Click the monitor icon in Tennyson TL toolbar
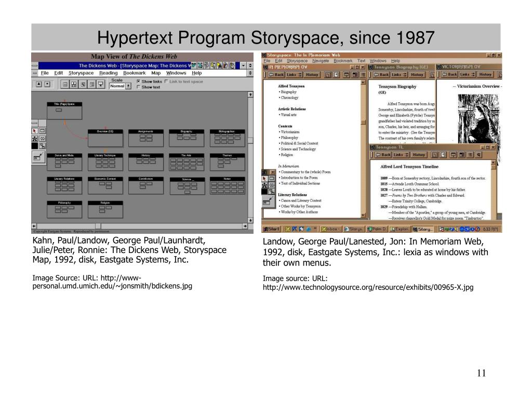Viewport: 532px width, 399px height. click(453, 155)
